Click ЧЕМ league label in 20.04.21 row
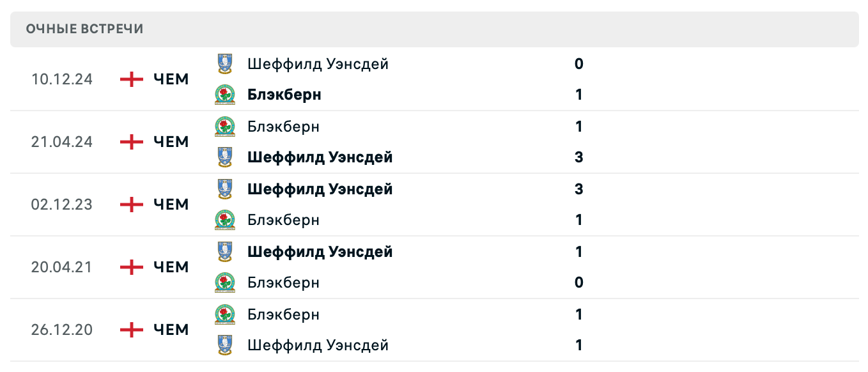Image resolution: width=868 pixels, height=372 pixels. pos(171,267)
